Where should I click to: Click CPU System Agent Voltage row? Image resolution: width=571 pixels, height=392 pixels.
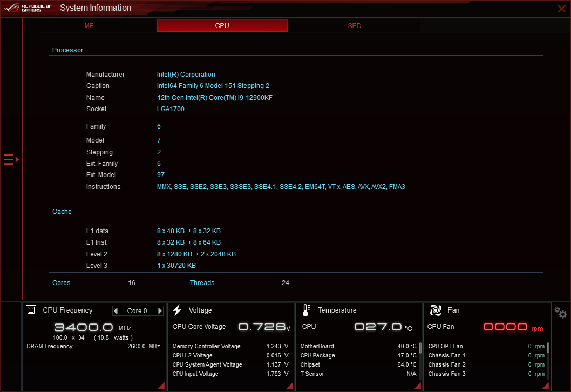[x=230, y=364]
